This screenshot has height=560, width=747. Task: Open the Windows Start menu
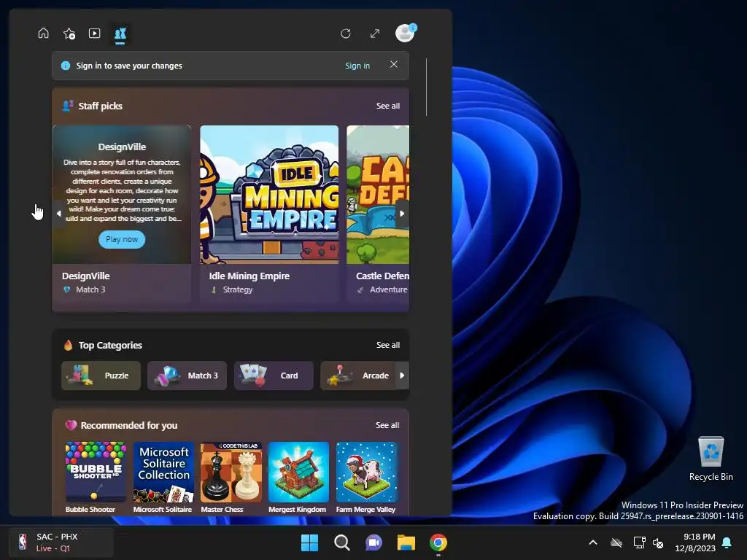click(309, 542)
